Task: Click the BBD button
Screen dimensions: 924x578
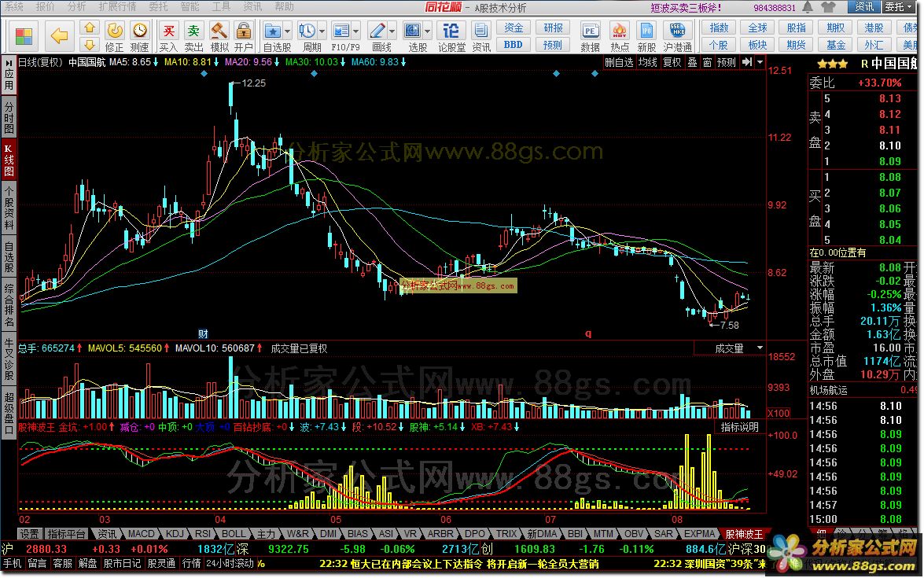Action: [514, 45]
